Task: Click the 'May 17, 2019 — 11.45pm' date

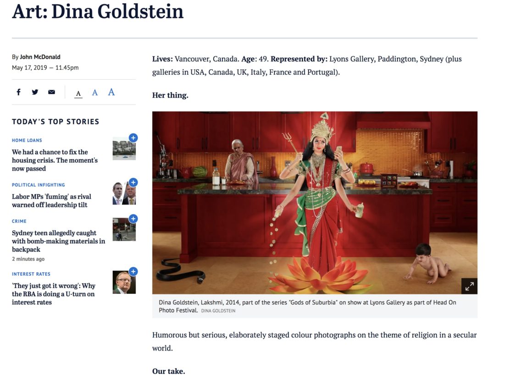Action: pos(45,67)
